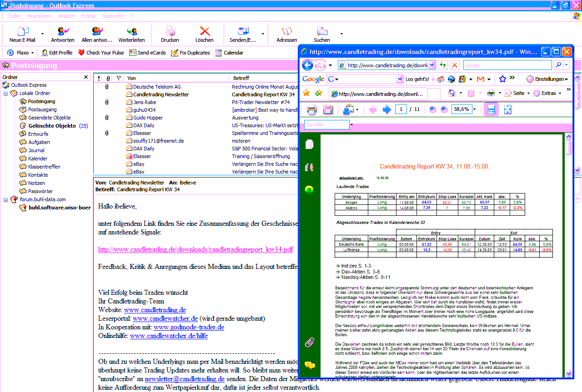The image size is (582, 392).
Task: Save a copy of the PDF
Action: 328,109
